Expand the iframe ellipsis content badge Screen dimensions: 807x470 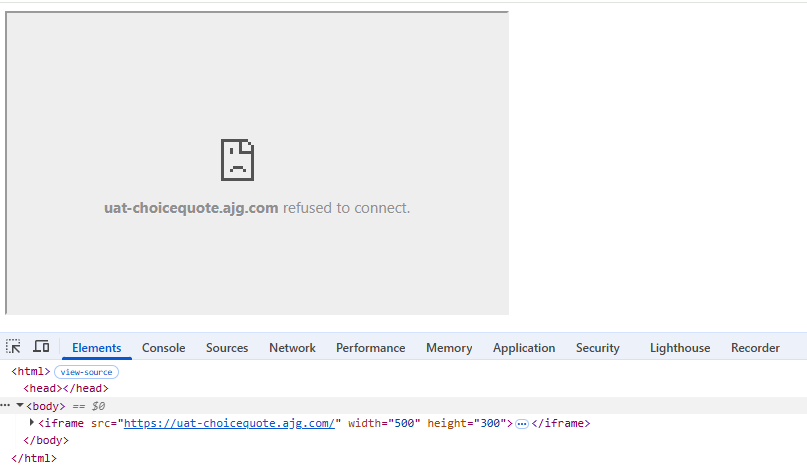[x=522, y=424]
